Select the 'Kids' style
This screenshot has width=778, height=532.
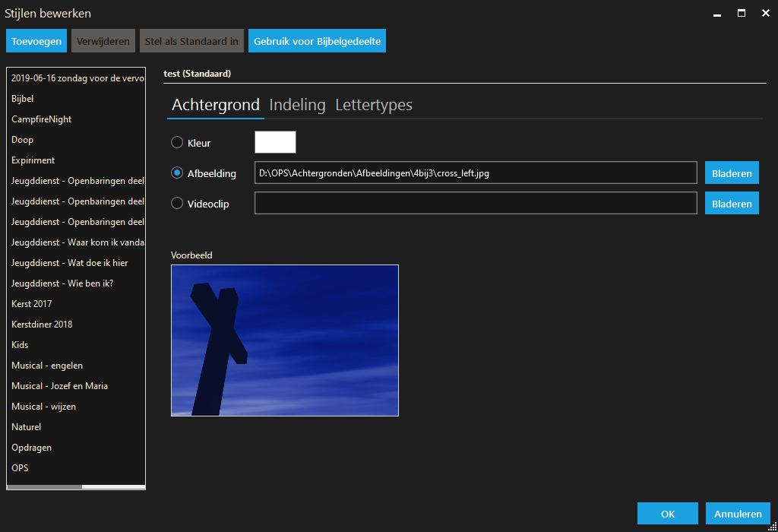[x=76, y=344]
